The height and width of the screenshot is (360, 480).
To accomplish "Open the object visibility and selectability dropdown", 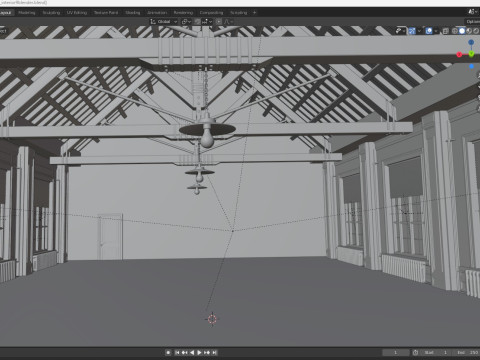I will (x=400, y=31).
